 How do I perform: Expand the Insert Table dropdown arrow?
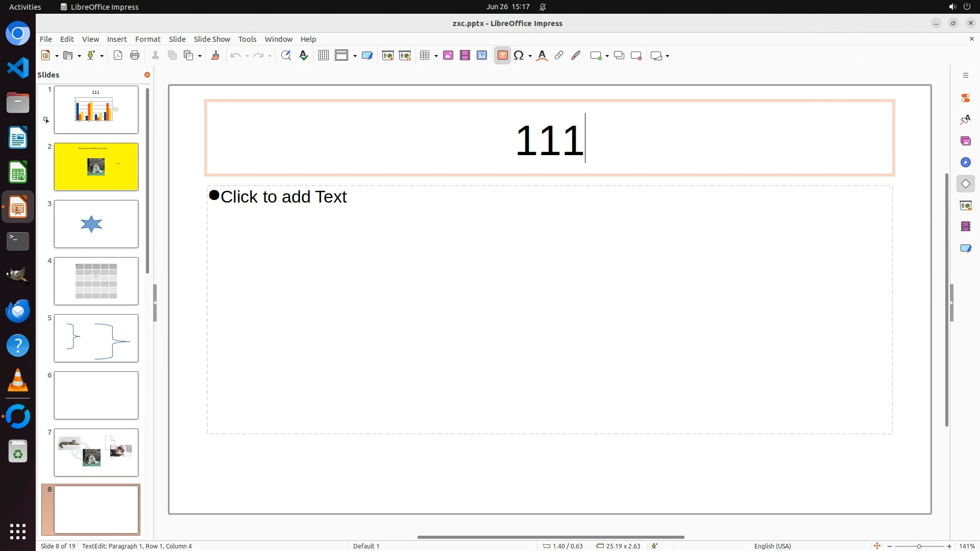[x=436, y=56]
